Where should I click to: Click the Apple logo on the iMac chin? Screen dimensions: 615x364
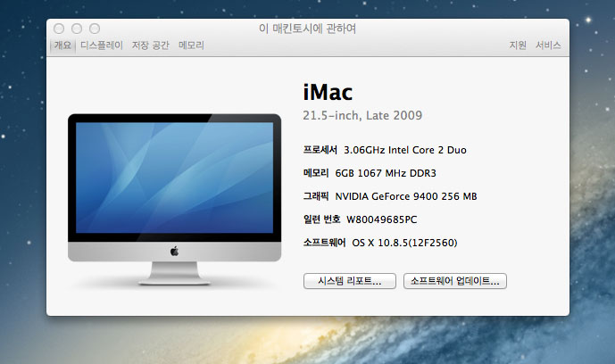(175, 252)
